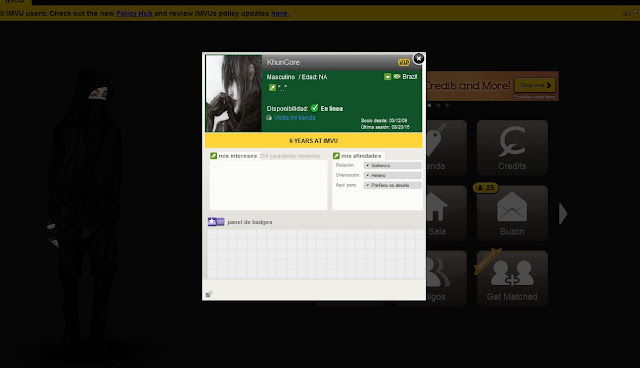Click the Brazil flag icon

click(397, 77)
